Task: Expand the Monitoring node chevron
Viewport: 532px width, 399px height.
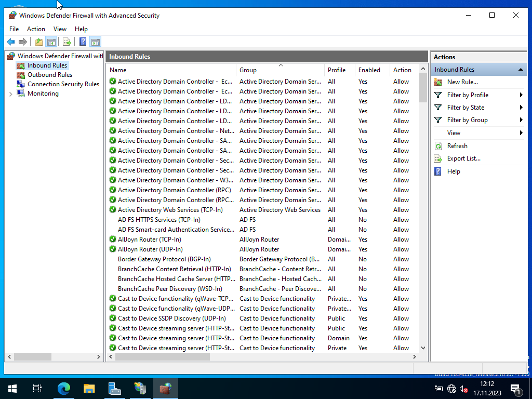Action: point(10,94)
